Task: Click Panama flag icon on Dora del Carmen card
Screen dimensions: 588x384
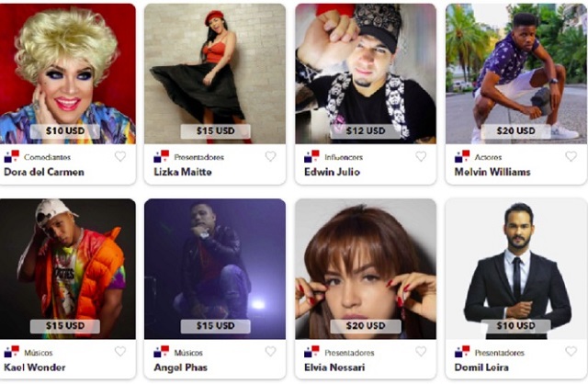Action: tap(12, 156)
